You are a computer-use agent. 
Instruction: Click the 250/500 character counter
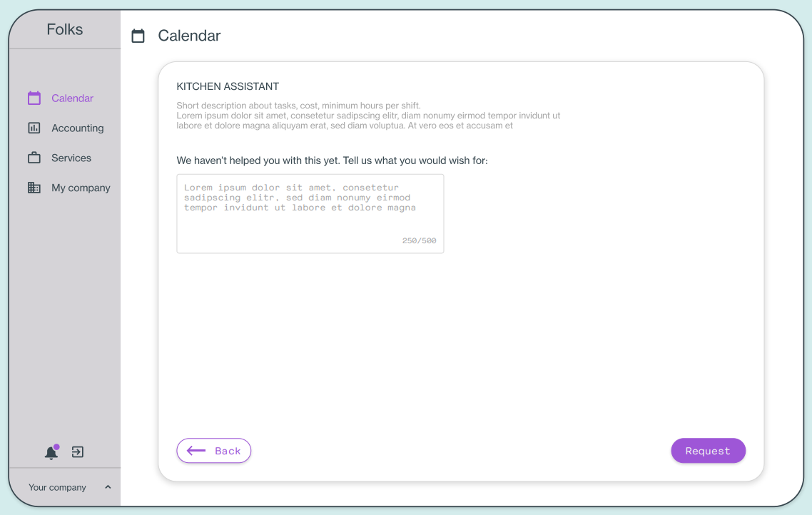tap(419, 240)
